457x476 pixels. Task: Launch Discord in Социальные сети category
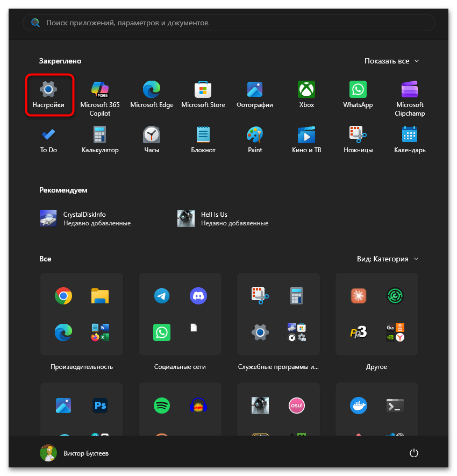click(198, 296)
